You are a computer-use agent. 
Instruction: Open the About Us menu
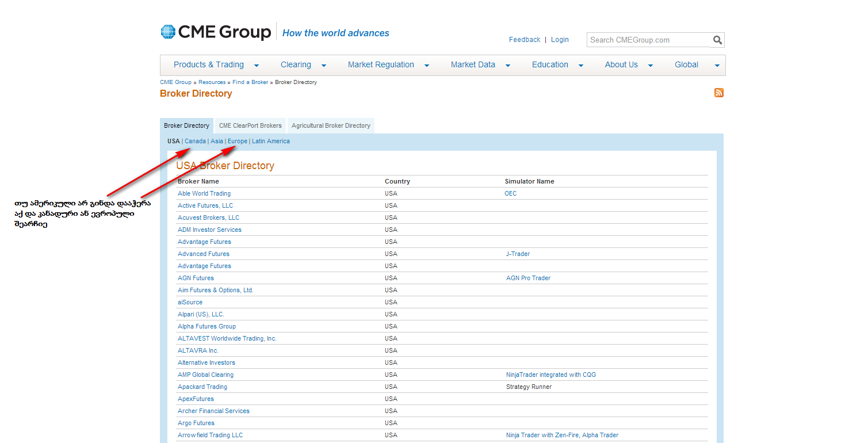[x=621, y=64]
